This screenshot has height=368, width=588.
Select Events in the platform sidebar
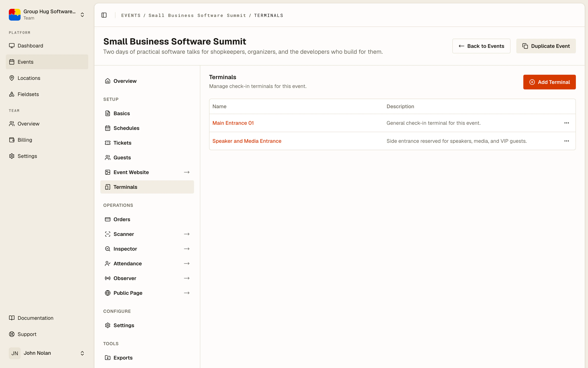pos(47,62)
